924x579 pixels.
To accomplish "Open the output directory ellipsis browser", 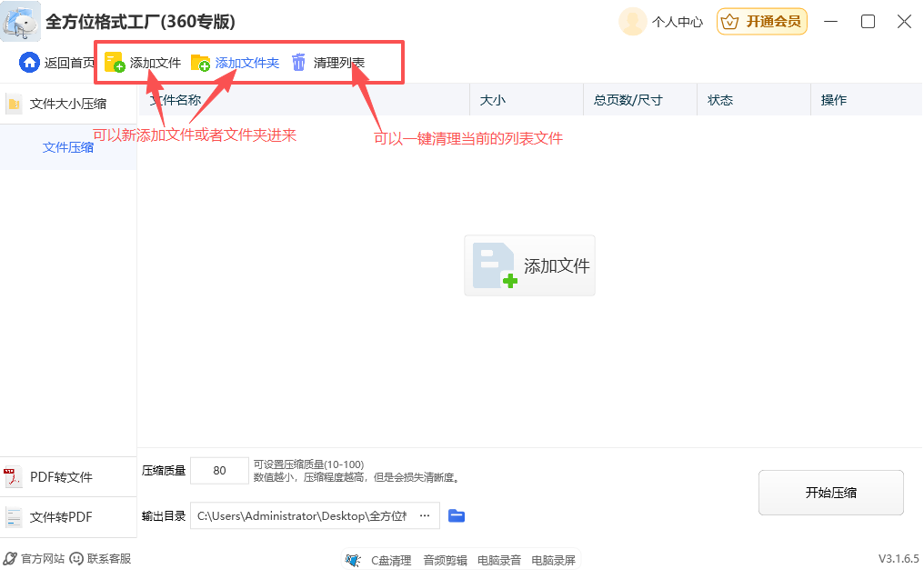I will (424, 515).
